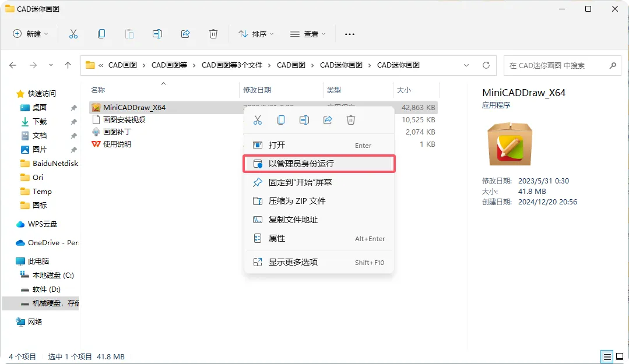Select the 画图安装视频 file

click(x=124, y=119)
